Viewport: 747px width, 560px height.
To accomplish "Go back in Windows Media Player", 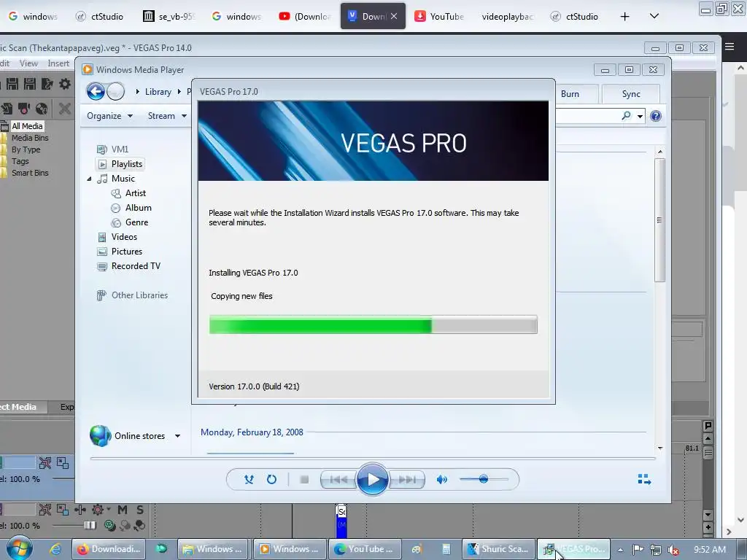I will pos(96,91).
